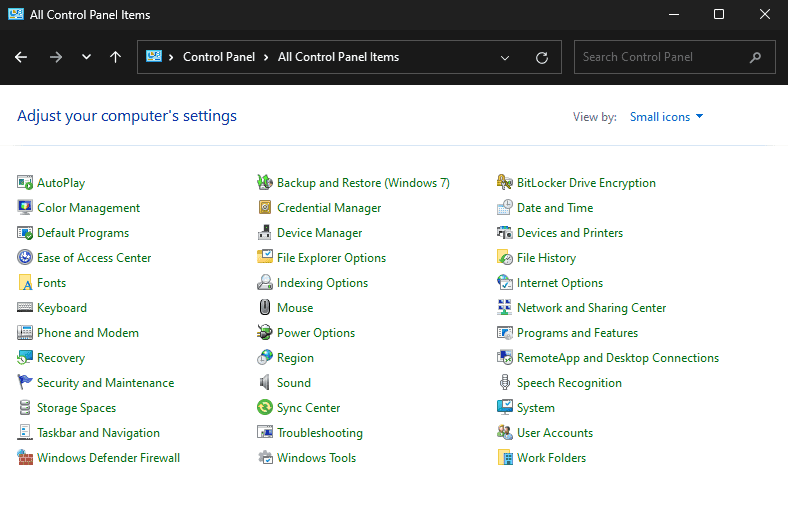Click the Control Panel breadcrumb segment
The height and width of the screenshot is (523, 788).
click(x=218, y=58)
